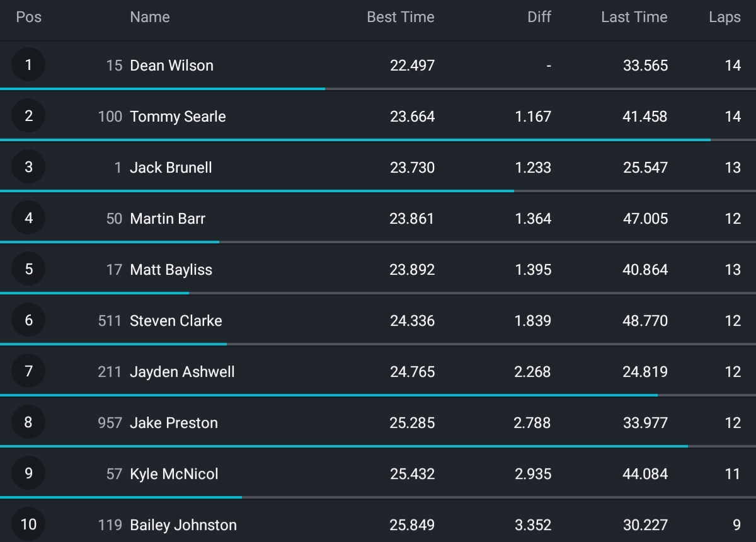Sort by Best Time column header
Screen dimensions: 756x542
point(400,17)
